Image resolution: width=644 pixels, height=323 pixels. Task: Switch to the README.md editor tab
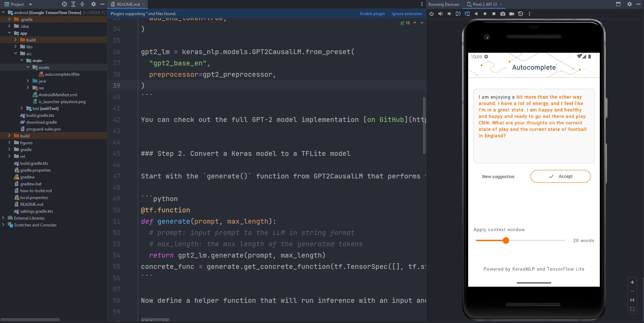[x=128, y=4]
